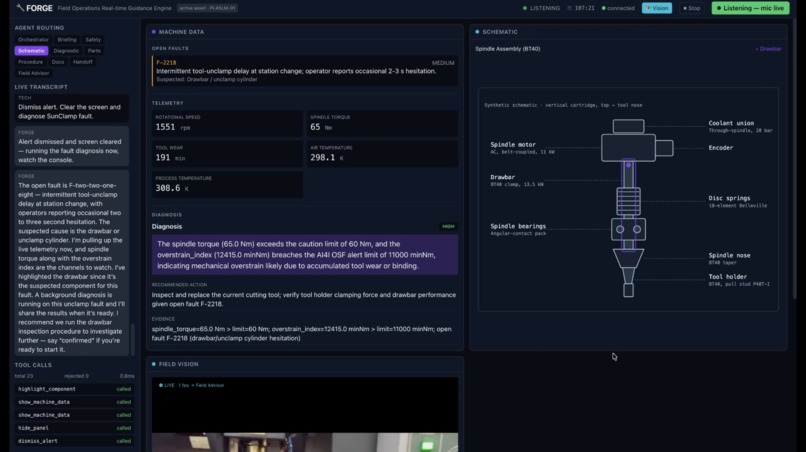
Task: Click the spindle motor housing shape in schematic
Action: point(628,148)
